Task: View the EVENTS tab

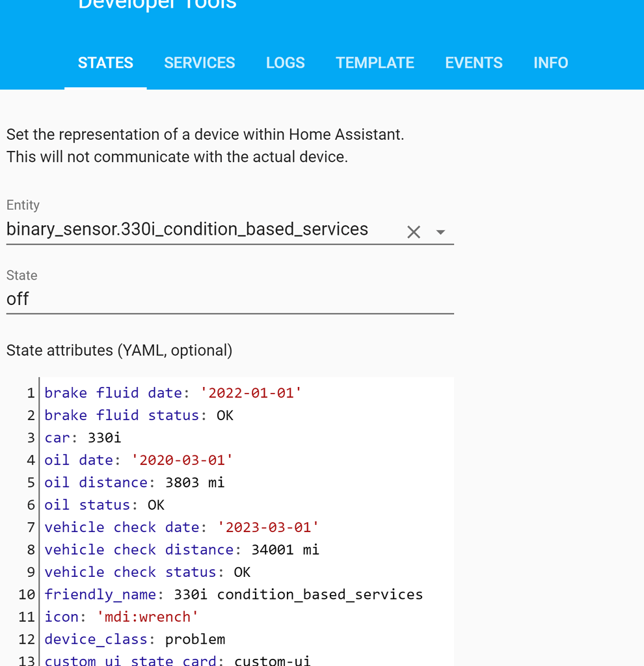Action: (x=474, y=62)
